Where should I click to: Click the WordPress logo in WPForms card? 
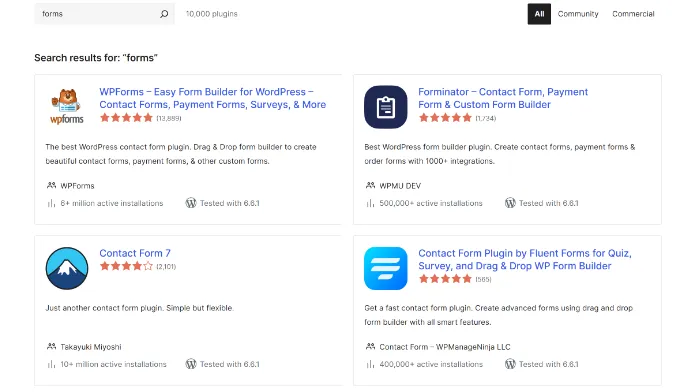pyautogui.click(x=191, y=203)
